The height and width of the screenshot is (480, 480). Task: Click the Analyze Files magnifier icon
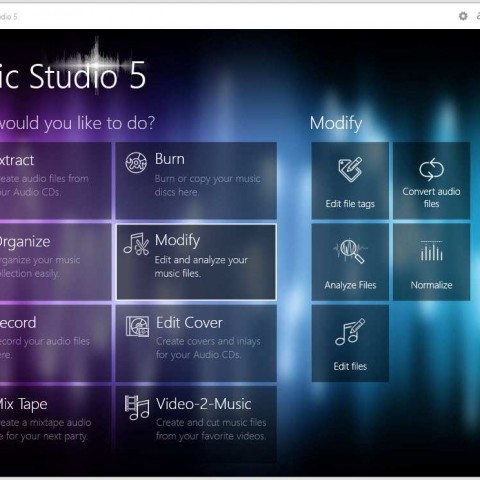[x=350, y=251]
